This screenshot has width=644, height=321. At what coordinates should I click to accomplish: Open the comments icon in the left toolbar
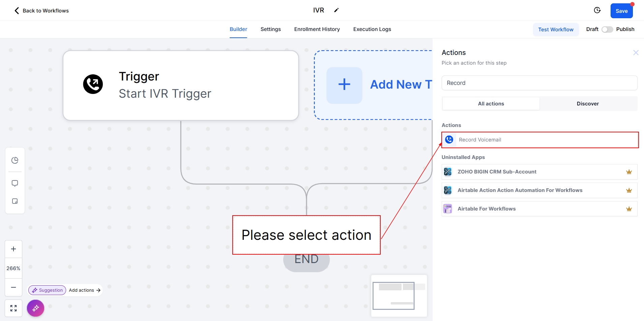pos(15,183)
